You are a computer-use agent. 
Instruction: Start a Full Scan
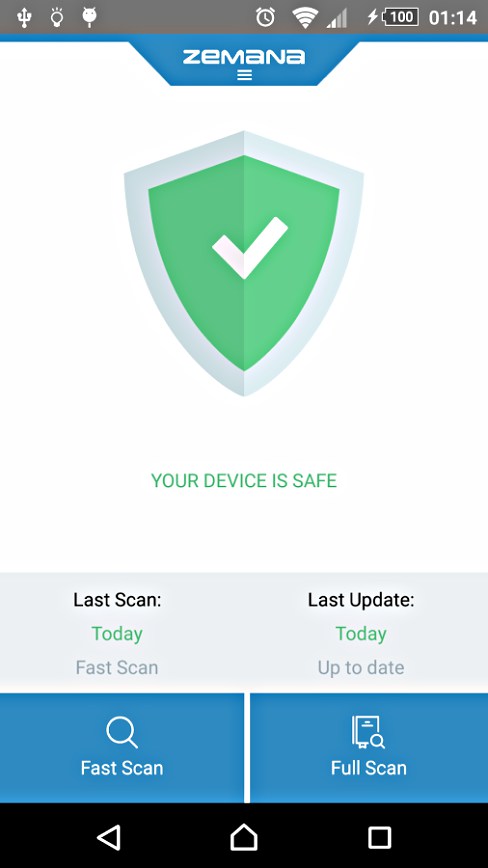369,748
